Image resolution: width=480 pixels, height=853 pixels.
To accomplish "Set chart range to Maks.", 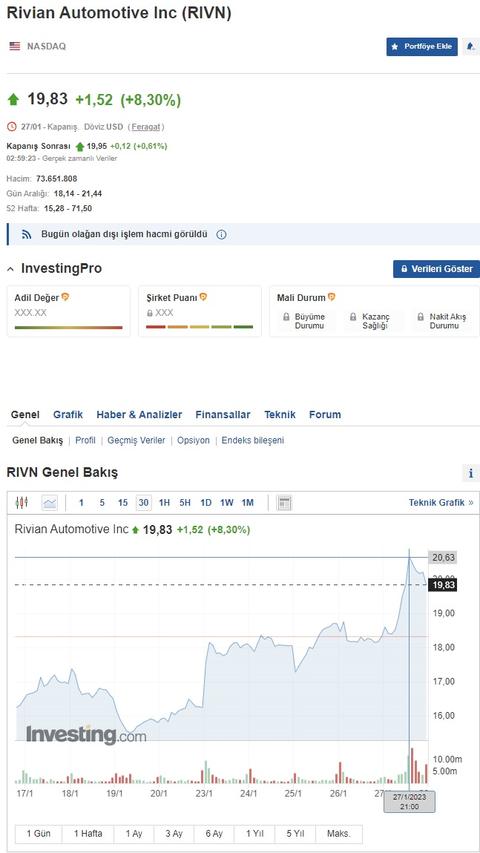I will [x=339, y=833].
